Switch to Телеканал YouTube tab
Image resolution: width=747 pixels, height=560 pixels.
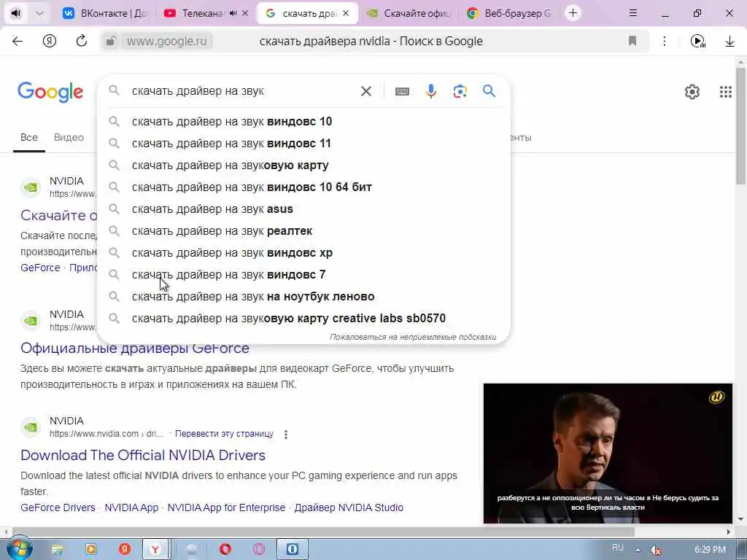click(194, 13)
